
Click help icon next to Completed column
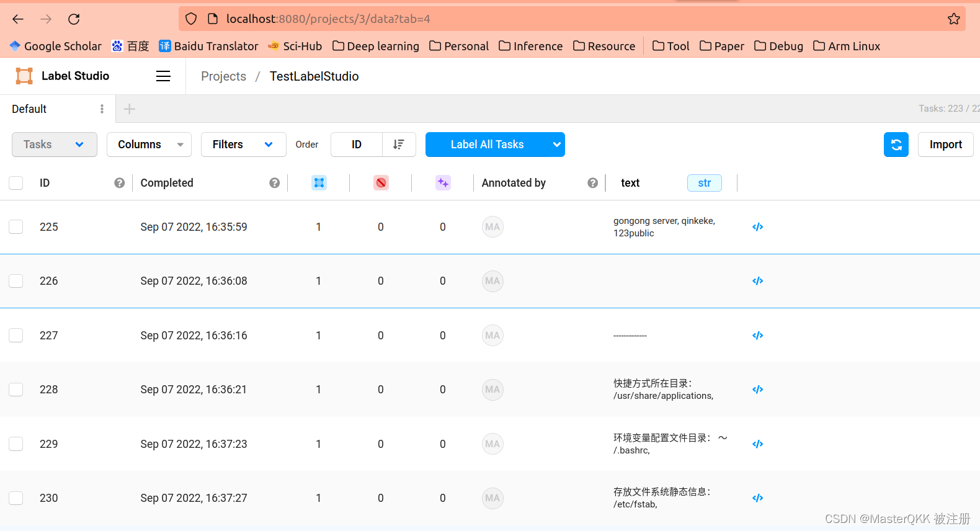click(x=275, y=183)
